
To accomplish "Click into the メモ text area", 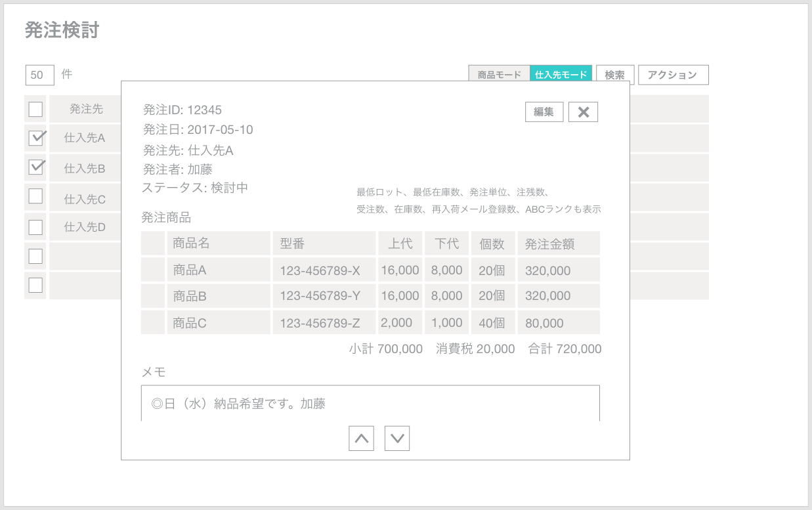I will (x=370, y=403).
